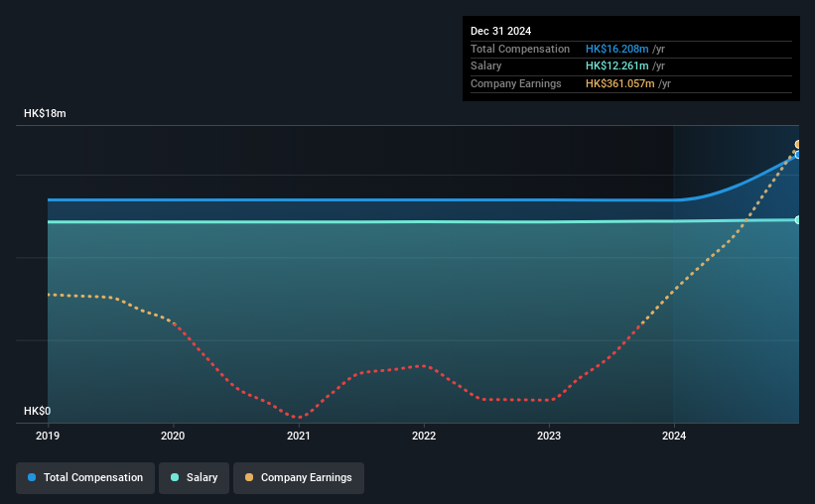Click the Salary tooltip row label
Viewport: 815px width, 504px height.
486,66
